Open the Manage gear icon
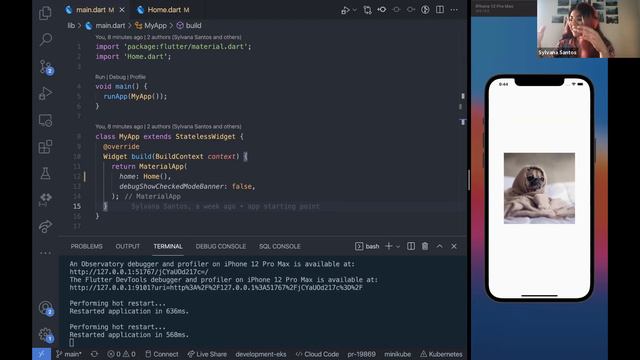The height and width of the screenshot is (360, 640). coord(45,335)
